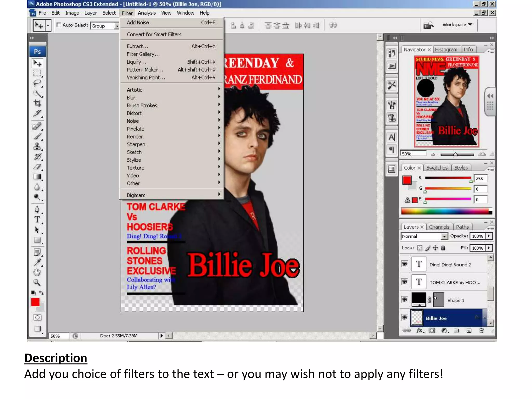Select the Slice tool
The width and height of the screenshot is (532, 399).
click(x=37, y=114)
